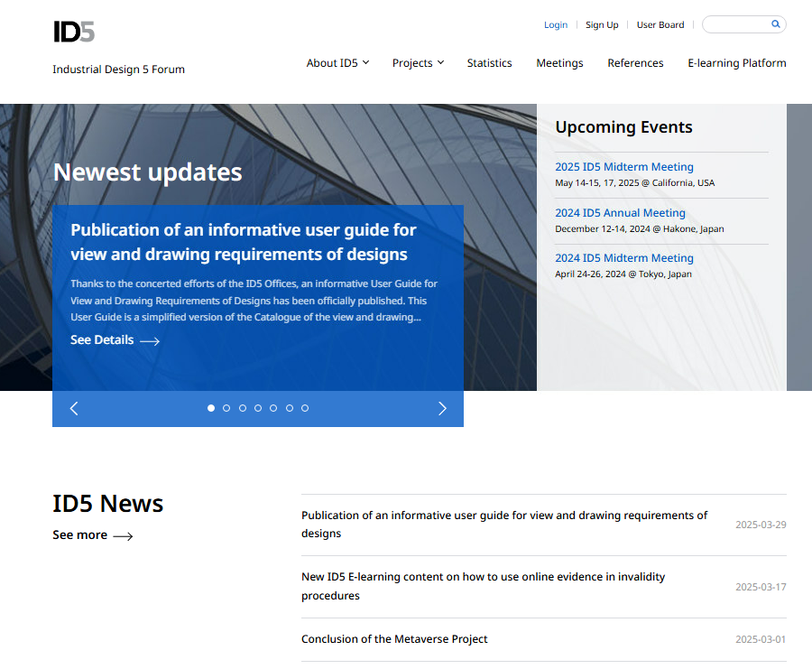Screen dimensions: 812x669
Task: Expand the About ID5 dropdown menu
Action: (337, 63)
